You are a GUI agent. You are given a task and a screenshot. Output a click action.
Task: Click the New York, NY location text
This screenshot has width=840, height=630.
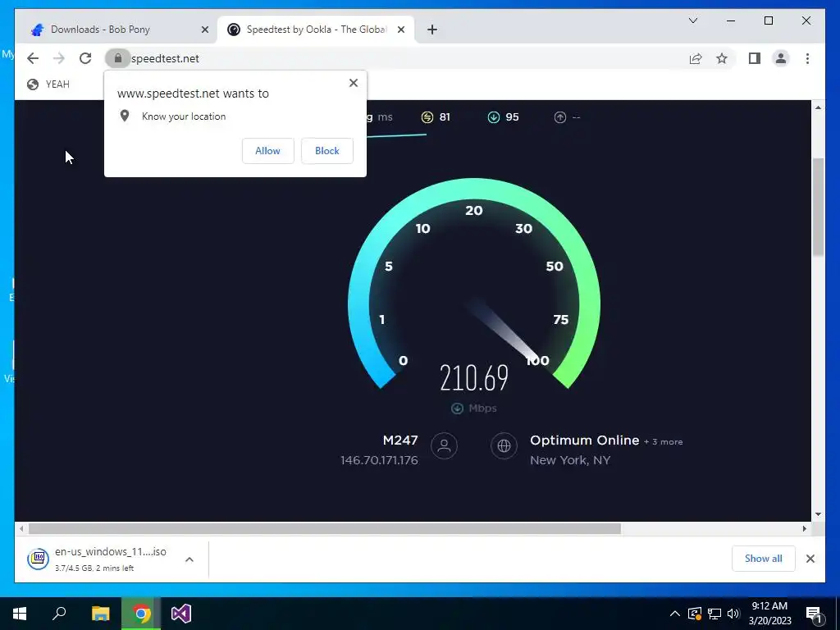[570, 460]
